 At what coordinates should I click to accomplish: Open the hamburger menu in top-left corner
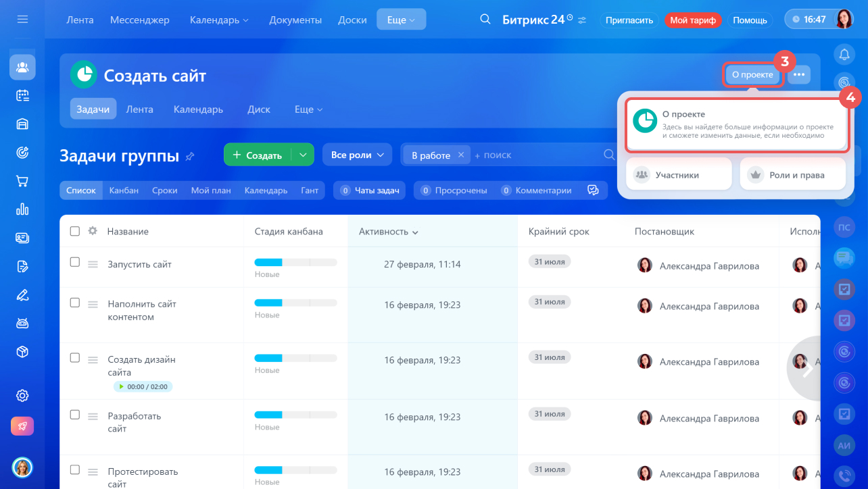click(22, 20)
